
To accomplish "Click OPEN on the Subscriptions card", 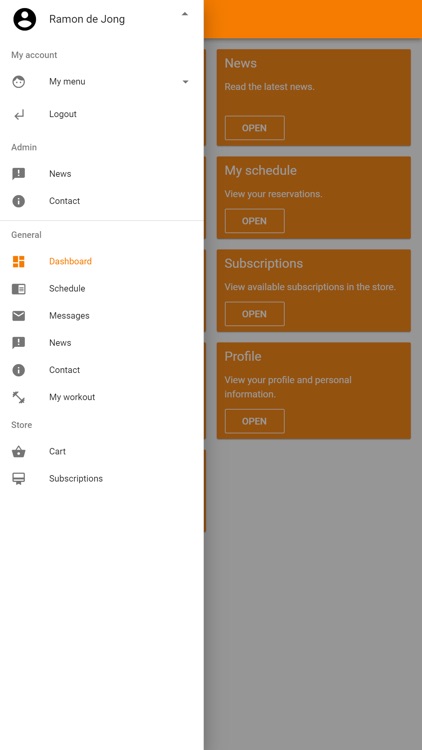I will coord(255,314).
